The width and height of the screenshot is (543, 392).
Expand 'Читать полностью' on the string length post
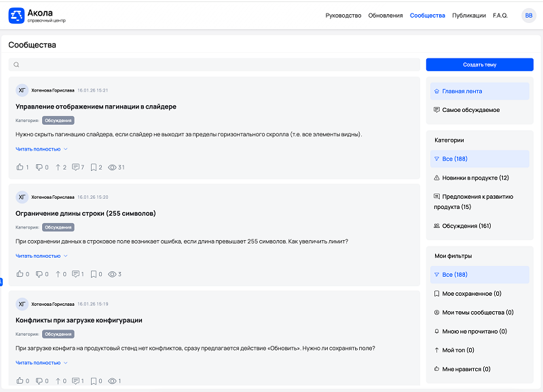[x=40, y=257]
